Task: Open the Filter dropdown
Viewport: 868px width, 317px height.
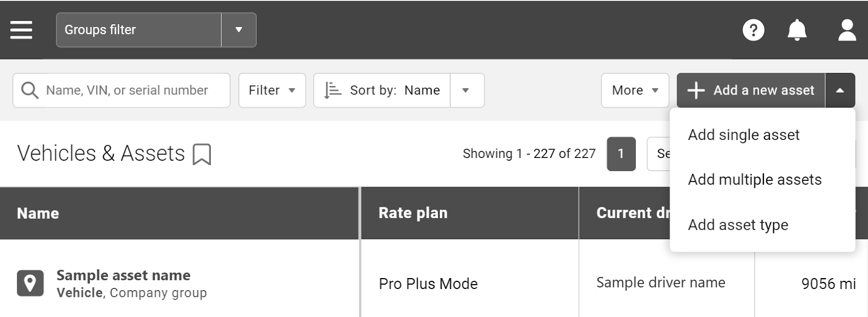Action: tap(272, 90)
